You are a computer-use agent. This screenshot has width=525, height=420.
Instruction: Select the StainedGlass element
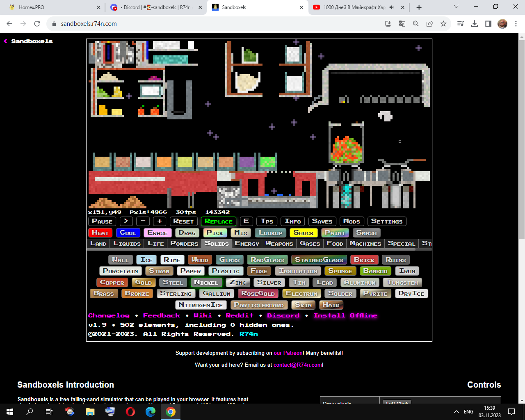tap(319, 260)
